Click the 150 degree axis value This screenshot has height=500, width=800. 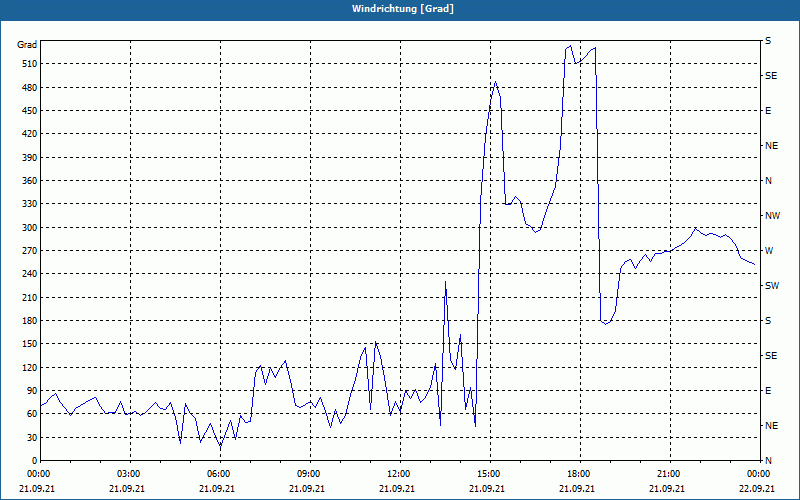pos(30,344)
